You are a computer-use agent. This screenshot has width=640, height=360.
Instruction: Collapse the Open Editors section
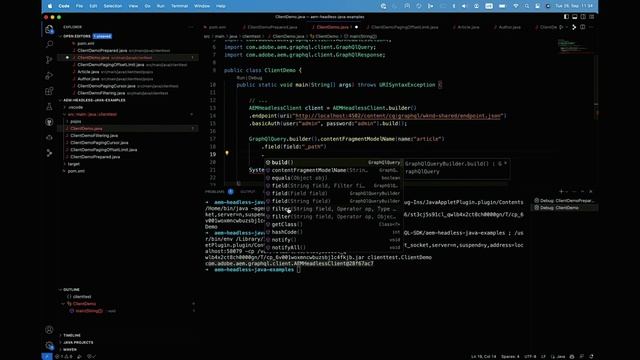[x=77, y=36]
